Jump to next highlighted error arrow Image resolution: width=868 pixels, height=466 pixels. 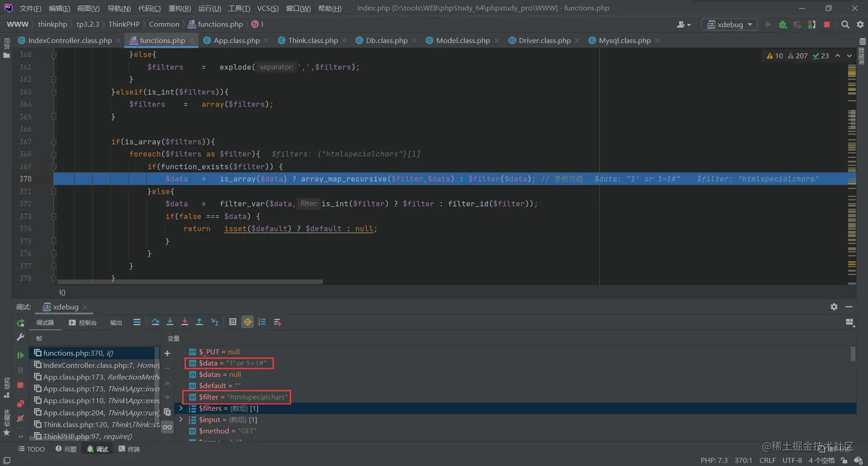(x=850, y=56)
